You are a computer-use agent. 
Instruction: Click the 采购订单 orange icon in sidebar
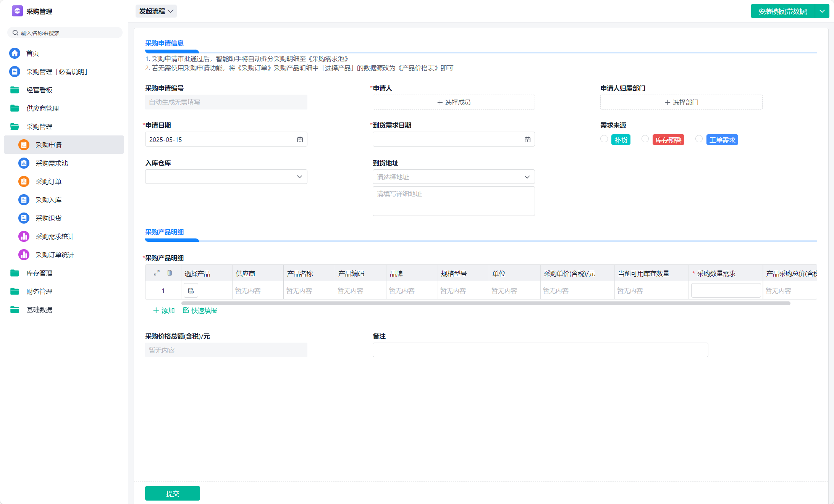coord(24,182)
